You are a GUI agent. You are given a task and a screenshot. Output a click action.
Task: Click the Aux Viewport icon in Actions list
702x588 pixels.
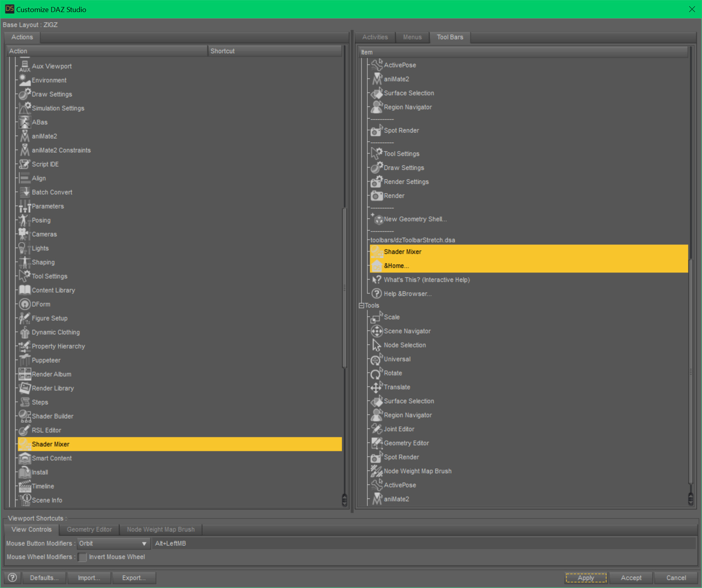pos(25,66)
